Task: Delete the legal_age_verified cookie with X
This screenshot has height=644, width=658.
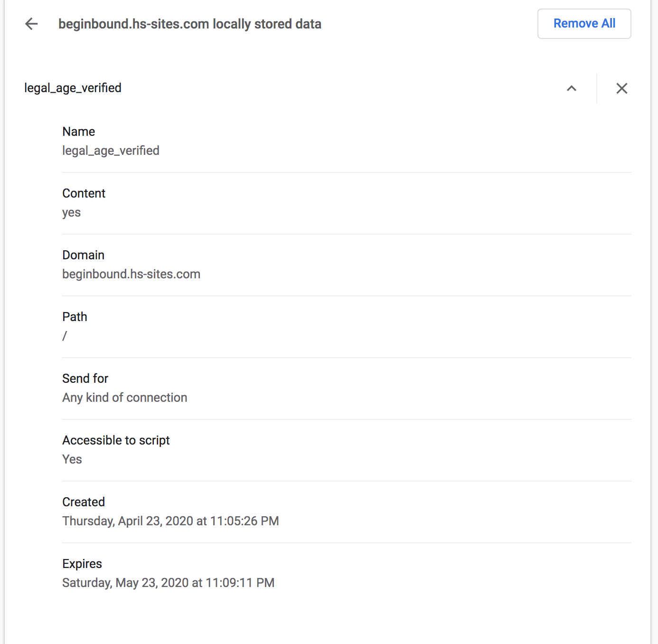Action: [621, 88]
